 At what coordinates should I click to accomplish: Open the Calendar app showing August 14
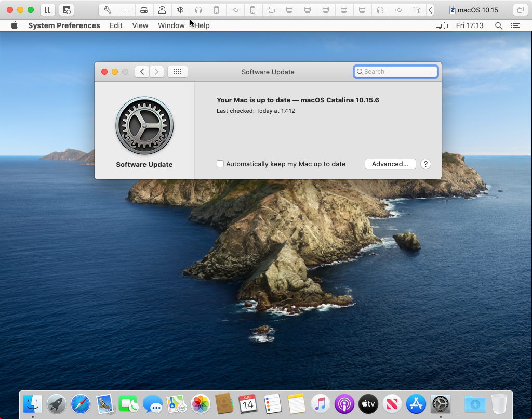(x=248, y=404)
